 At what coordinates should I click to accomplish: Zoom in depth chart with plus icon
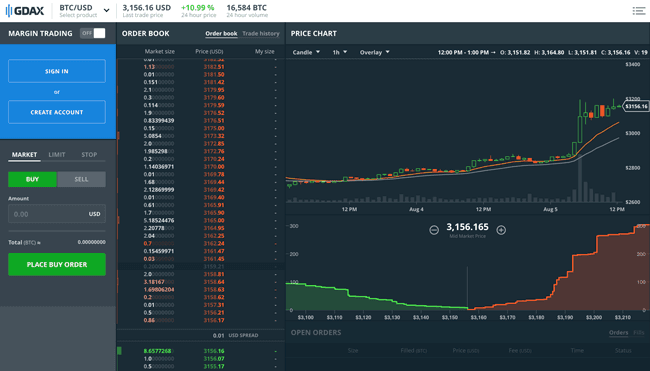pyautogui.click(x=501, y=230)
